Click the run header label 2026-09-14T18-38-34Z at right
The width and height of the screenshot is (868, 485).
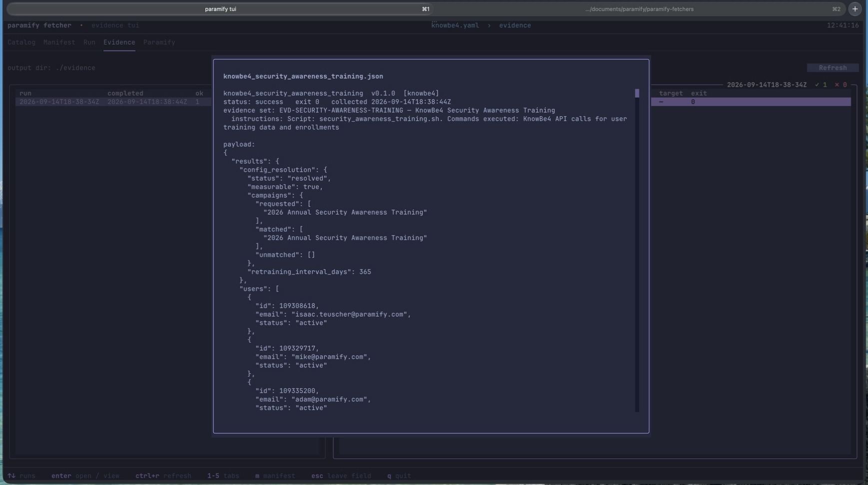tap(767, 85)
